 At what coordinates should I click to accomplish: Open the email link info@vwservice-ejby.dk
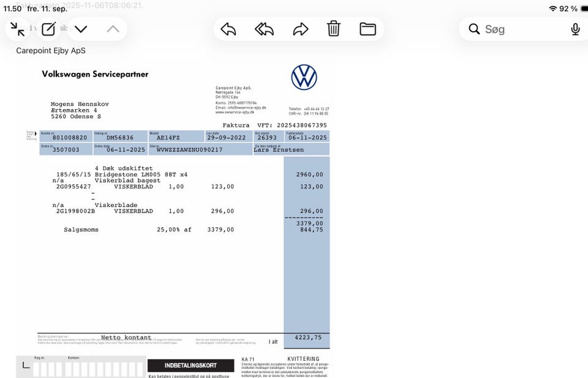[247, 108]
